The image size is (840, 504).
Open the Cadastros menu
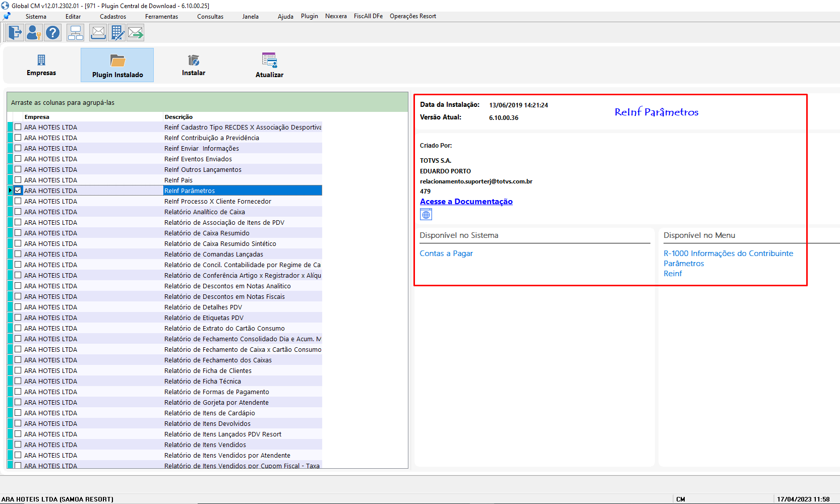113,17
